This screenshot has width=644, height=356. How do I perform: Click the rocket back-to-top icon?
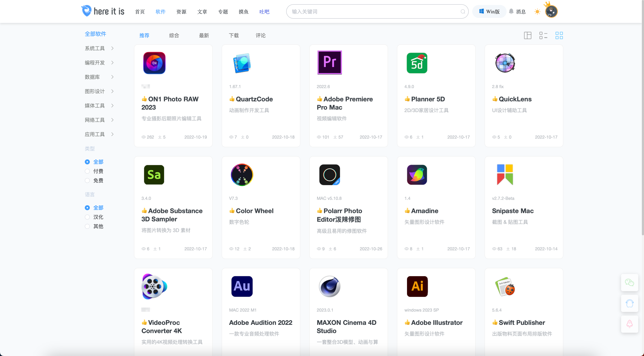[629, 324]
